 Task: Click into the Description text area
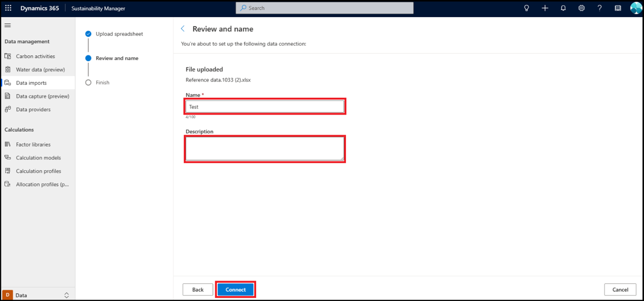(265, 149)
